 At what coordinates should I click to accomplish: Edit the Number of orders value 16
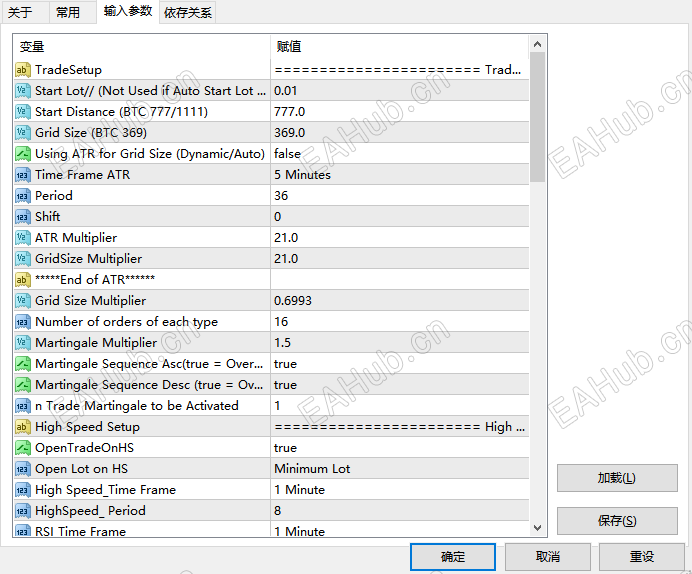[x=400, y=322]
